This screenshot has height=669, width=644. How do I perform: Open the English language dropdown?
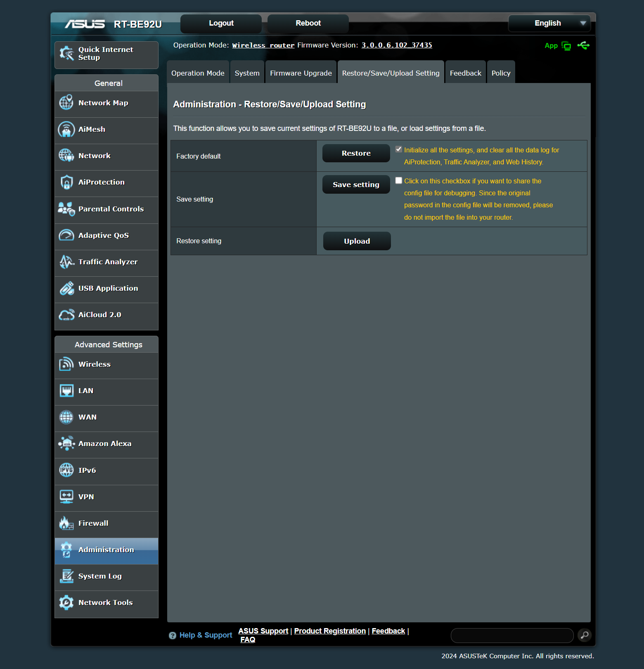pyautogui.click(x=549, y=23)
